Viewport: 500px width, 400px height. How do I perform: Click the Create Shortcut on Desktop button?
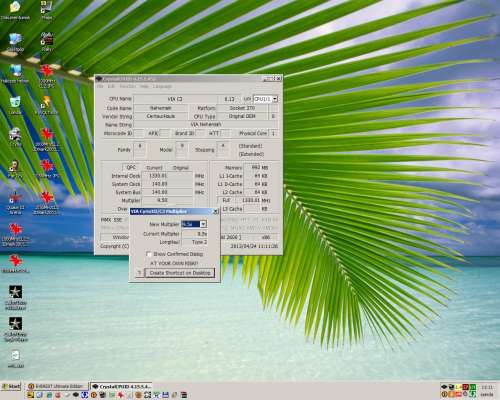(180, 273)
